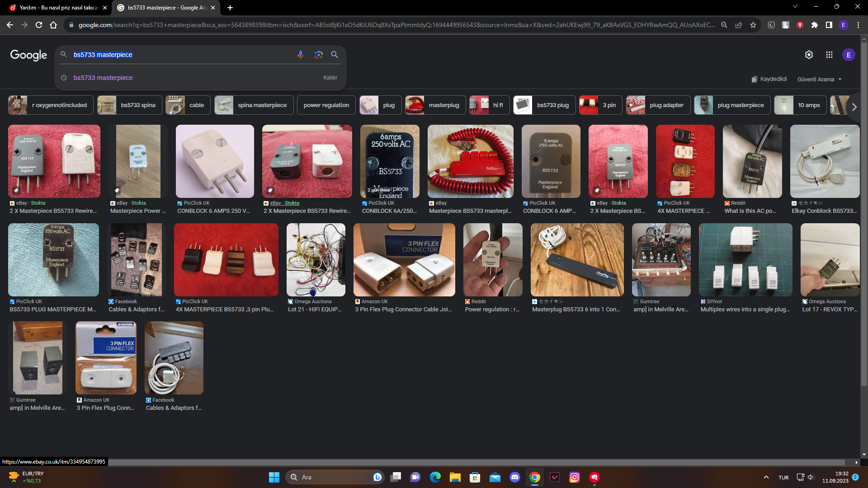Screen dimensions: 868x488
Task: Select the bs5733 masterpiece history suggestion
Action: 103,78
